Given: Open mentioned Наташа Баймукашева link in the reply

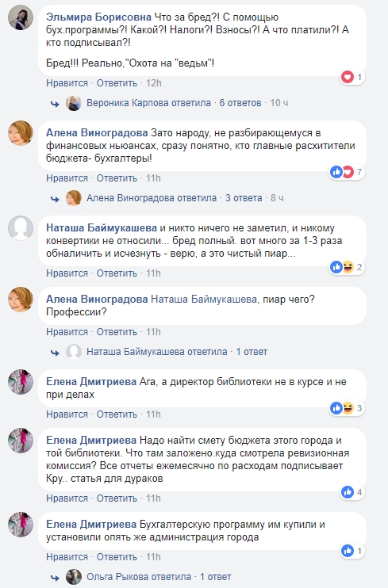Looking at the screenshot, I should pyautogui.click(x=204, y=300).
